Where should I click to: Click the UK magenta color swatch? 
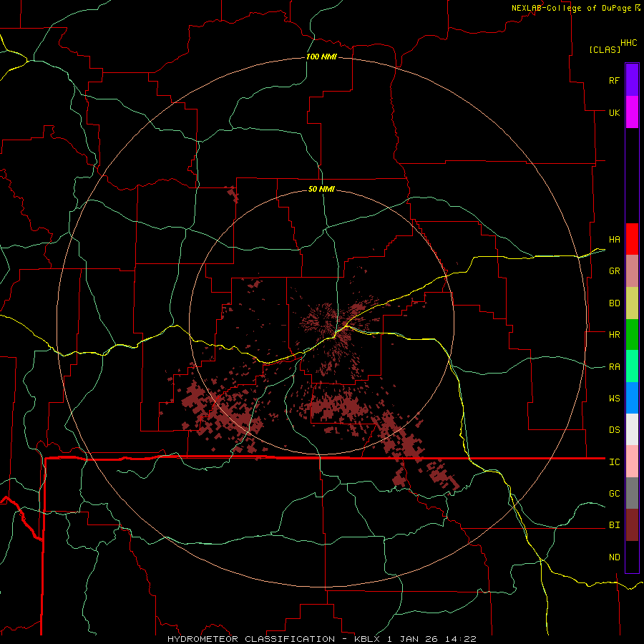click(632, 112)
